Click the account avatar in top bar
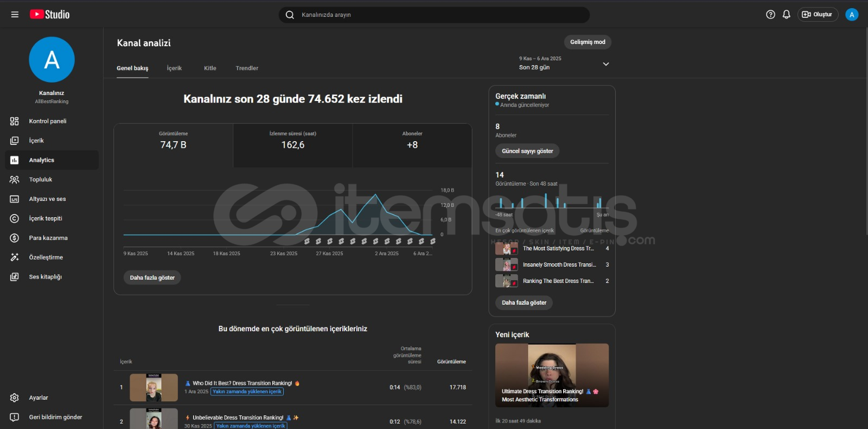This screenshot has height=429, width=868. tap(852, 15)
